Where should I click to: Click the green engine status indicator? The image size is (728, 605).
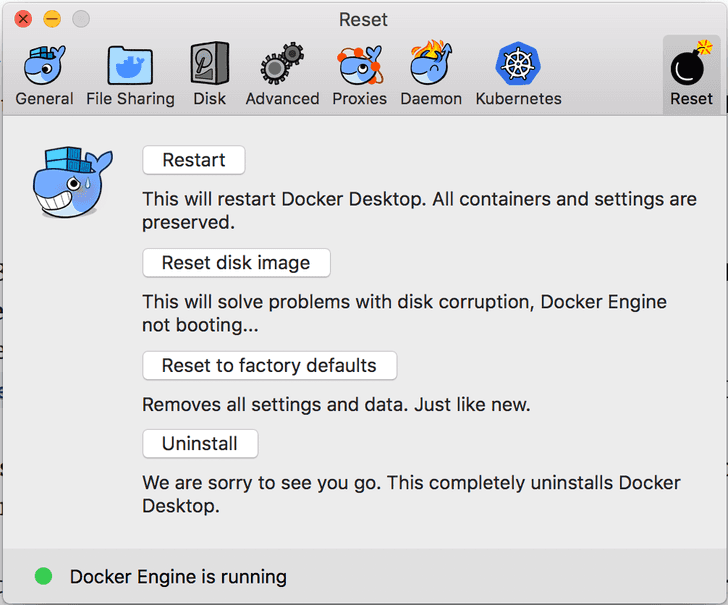tap(43, 576)
